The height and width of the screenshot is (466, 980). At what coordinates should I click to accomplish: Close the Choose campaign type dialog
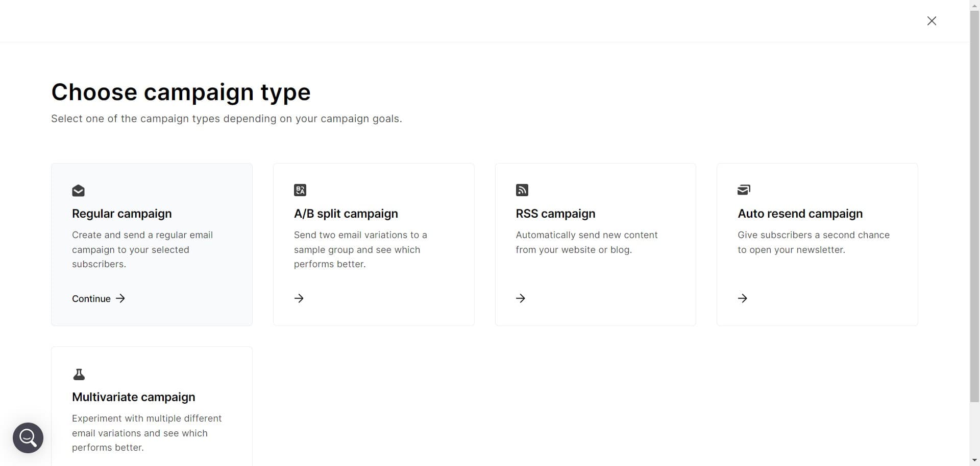[x=932, y=21]
